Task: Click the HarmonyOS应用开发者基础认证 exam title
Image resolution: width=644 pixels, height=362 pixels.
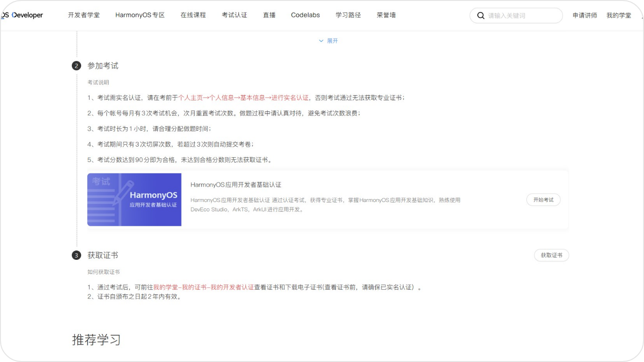Action: (236, 185)
